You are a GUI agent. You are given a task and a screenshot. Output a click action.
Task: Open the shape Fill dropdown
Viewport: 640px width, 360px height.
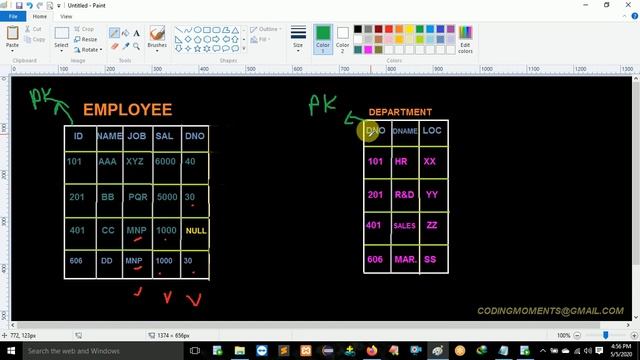coord(260,39)
